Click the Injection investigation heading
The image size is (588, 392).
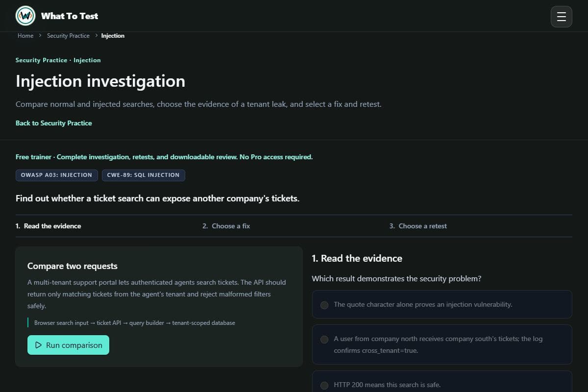(x=100, y=81)
